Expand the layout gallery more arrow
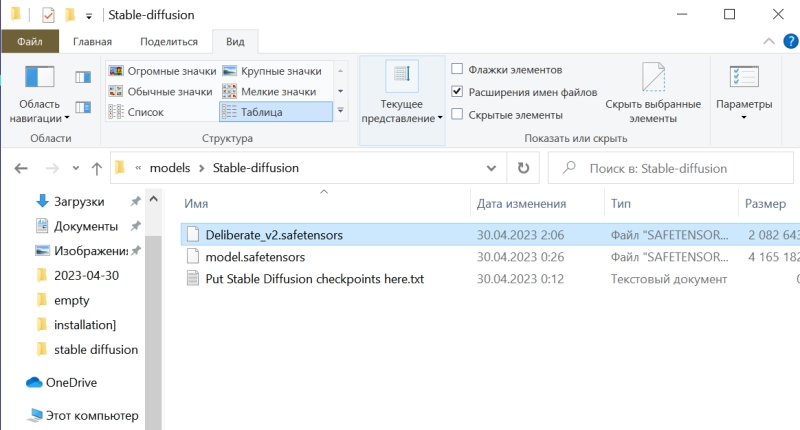 pyautogui.click(x=340, y=112)
